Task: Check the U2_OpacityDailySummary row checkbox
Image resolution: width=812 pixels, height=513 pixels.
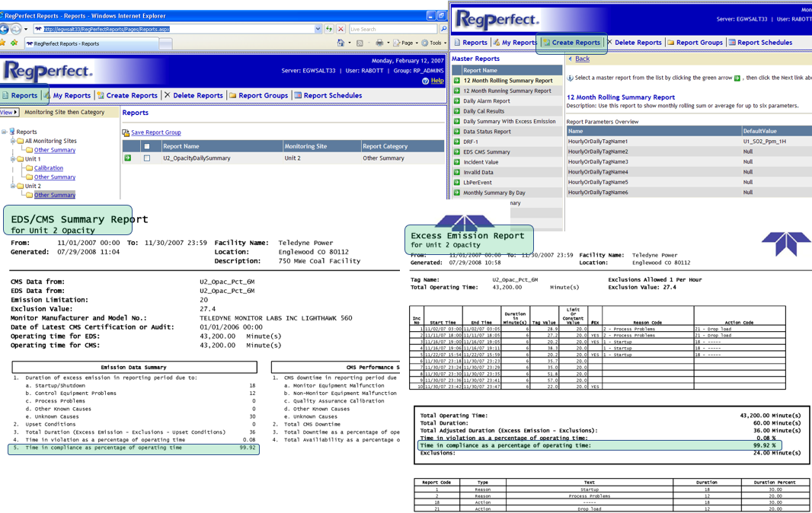Action: [147, 158]
